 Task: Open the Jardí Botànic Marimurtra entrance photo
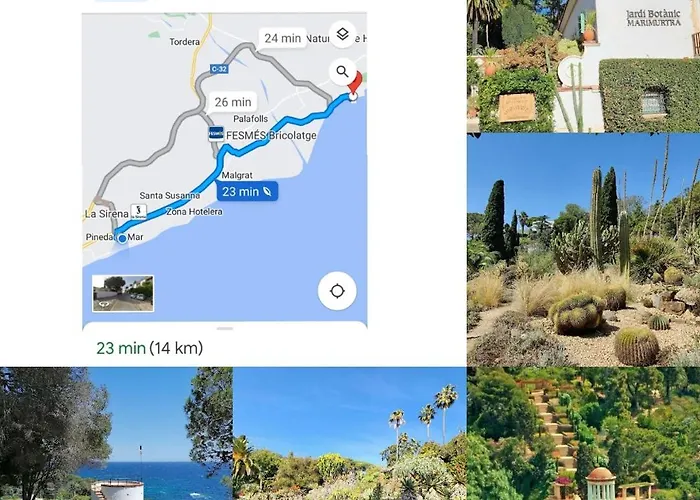click(x=583, y=66)
